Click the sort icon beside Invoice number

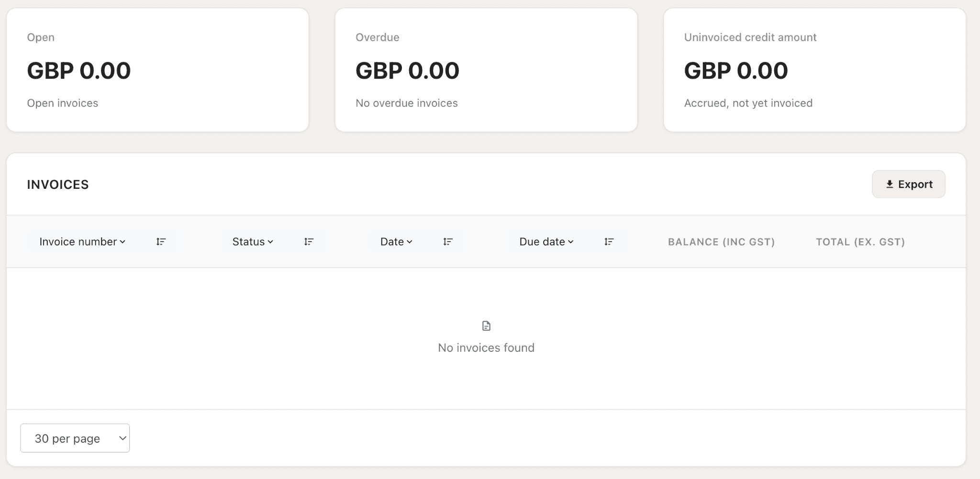pos(161,242)
